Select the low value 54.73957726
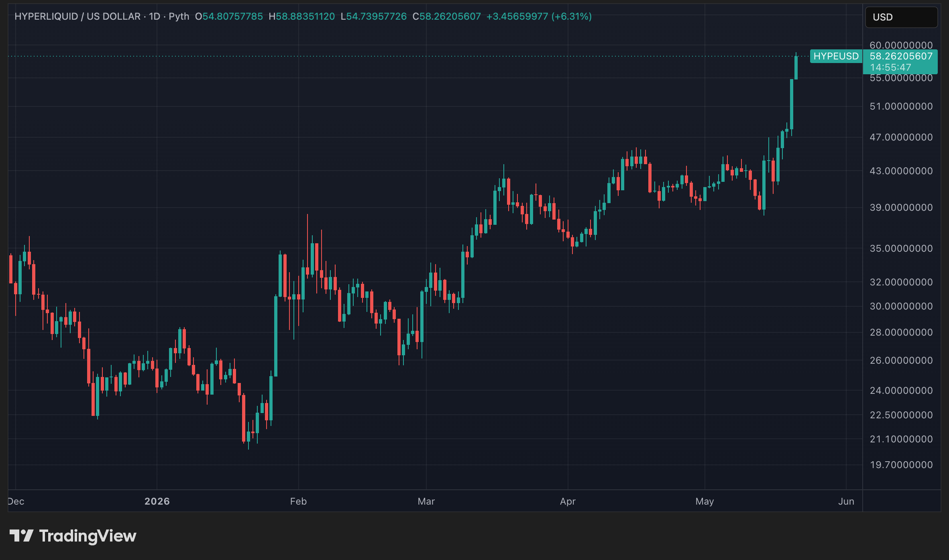The width and height of the screenshot is (949, 560). point(377,16)
